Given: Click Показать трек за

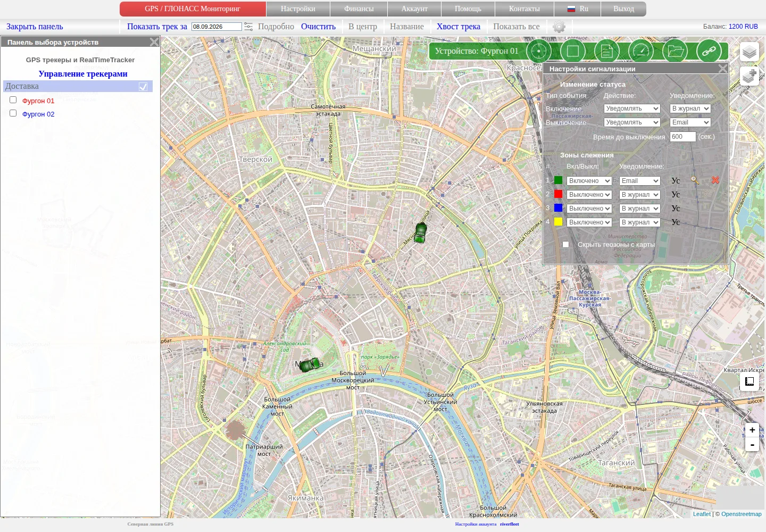Looking at the screenshot, I should pyautogui.click(x=157, y=27).
